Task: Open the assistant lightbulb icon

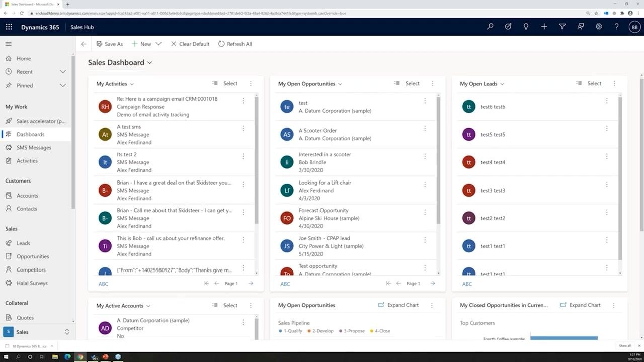Action: [526, 27]
